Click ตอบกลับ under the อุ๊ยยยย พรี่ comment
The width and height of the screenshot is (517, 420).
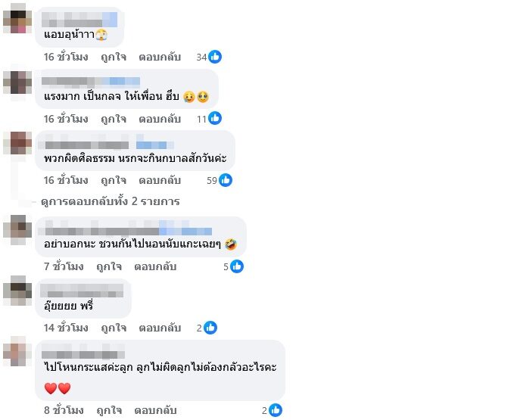[160, 328]
